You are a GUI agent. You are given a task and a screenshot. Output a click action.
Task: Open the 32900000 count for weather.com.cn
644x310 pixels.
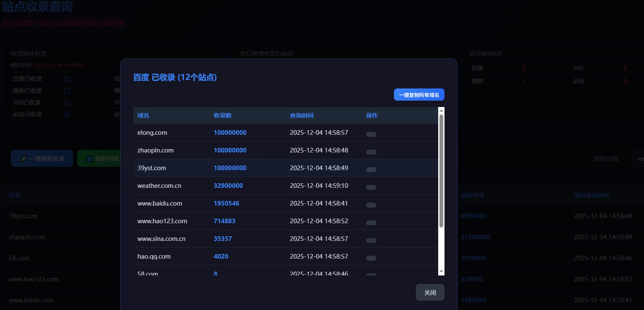tap(228, 186)
